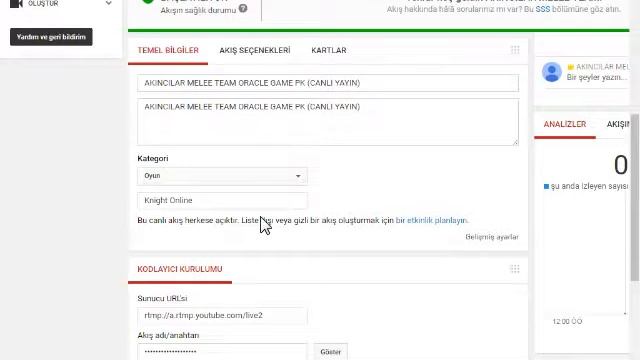Click the Sunucu URL'si field
Image resolution: width=640 pixels, height=360 pixels.
[x=222, y=316]
